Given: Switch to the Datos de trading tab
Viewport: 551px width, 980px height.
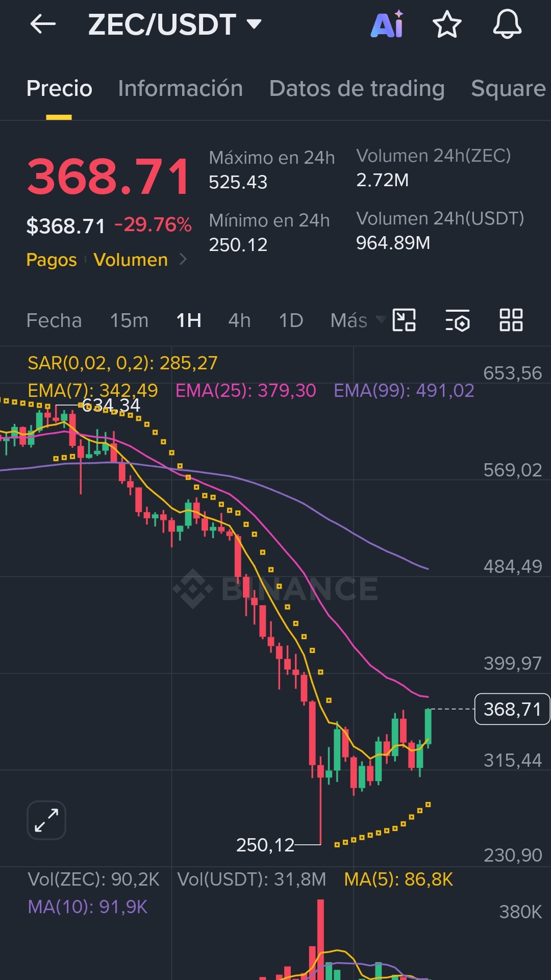Looking at the screenshot, I should [x=357, y=88].
